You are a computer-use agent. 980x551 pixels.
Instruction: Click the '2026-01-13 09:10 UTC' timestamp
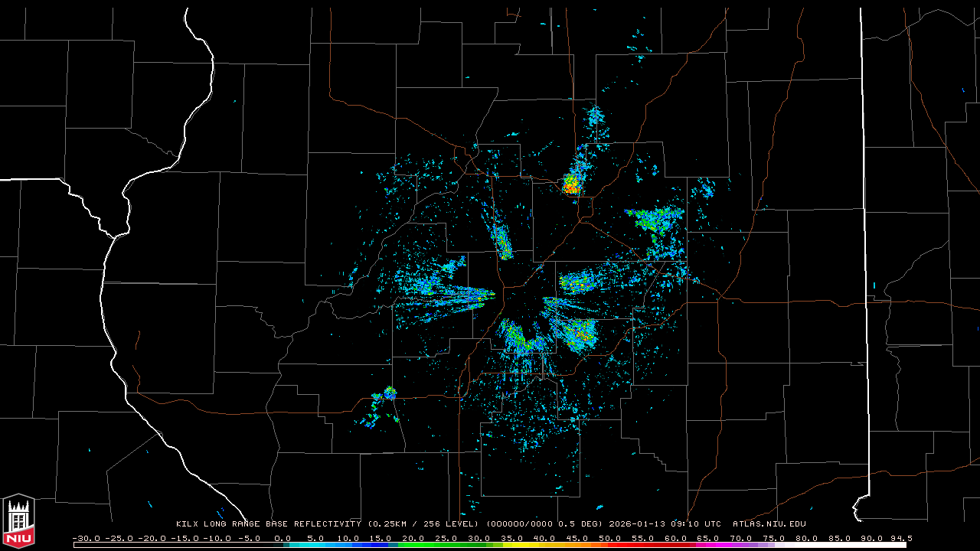pyautogui.click(x=665, y=524)
